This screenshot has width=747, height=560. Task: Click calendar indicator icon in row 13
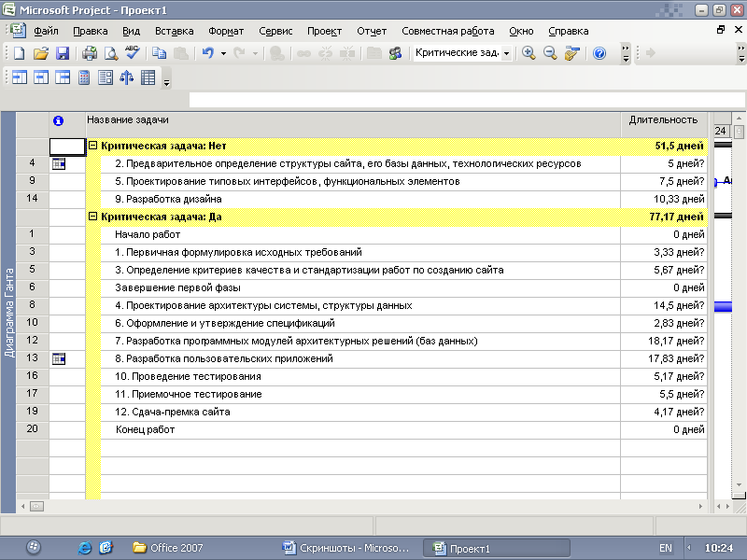pyautogui.click(x=59, y=358)
